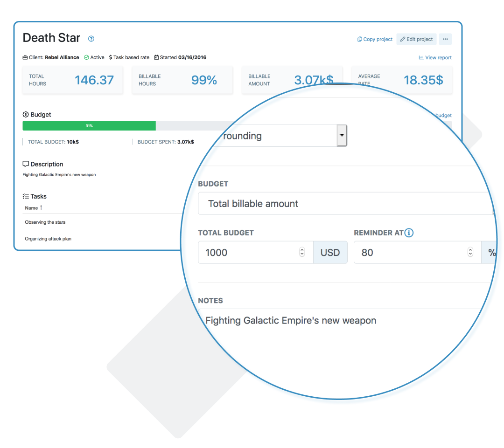Image resolution: width=504 pixels, height=448 pixels.
Task: Open the Total billable amount budget selector
Action: point(346,203)
